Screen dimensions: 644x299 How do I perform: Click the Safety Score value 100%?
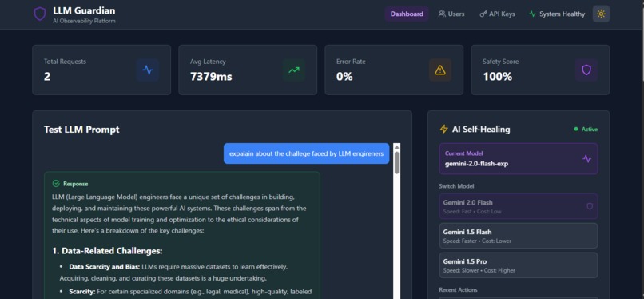(x=497, y=77)
